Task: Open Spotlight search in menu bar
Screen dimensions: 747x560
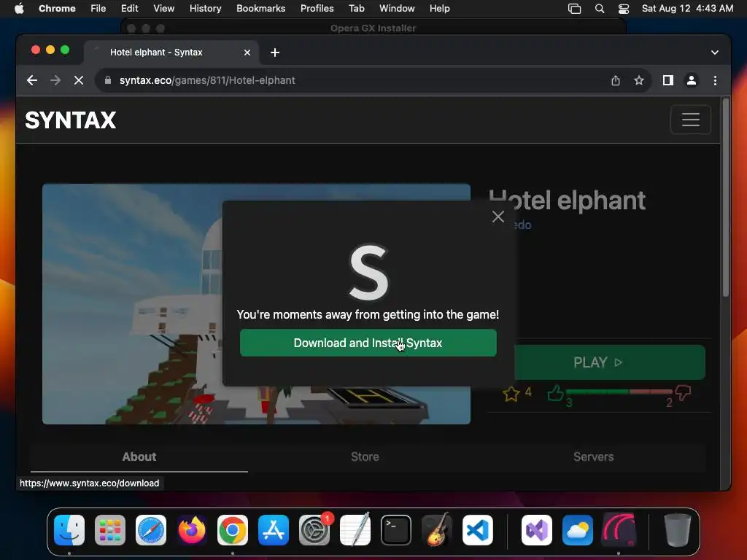Action: click(600, 9)
